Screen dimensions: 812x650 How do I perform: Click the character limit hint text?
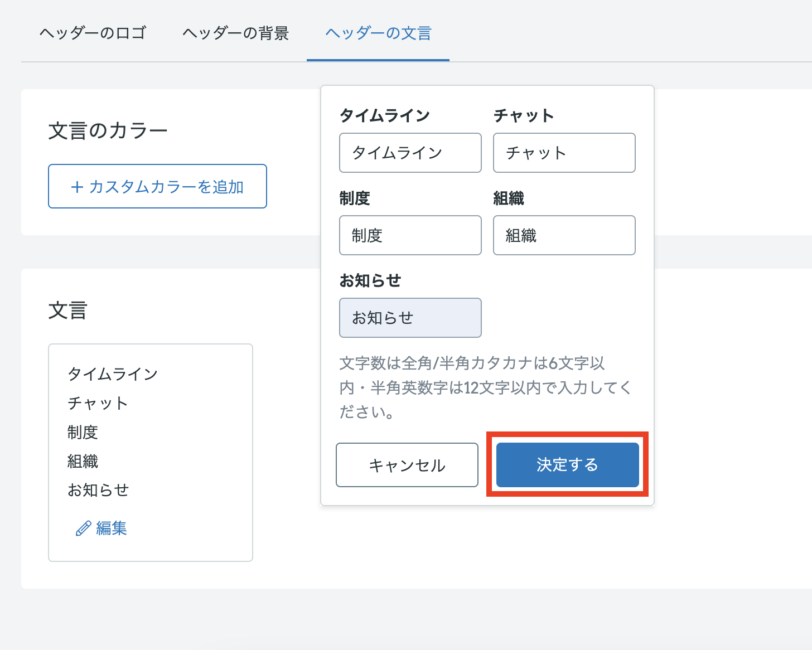485,387
